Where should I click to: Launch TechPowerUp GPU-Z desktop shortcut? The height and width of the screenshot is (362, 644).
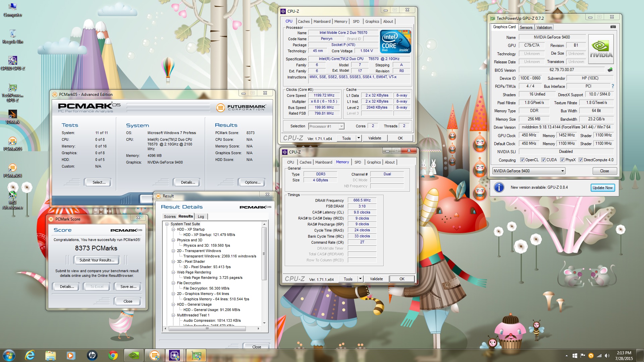(x=12, y=93)
